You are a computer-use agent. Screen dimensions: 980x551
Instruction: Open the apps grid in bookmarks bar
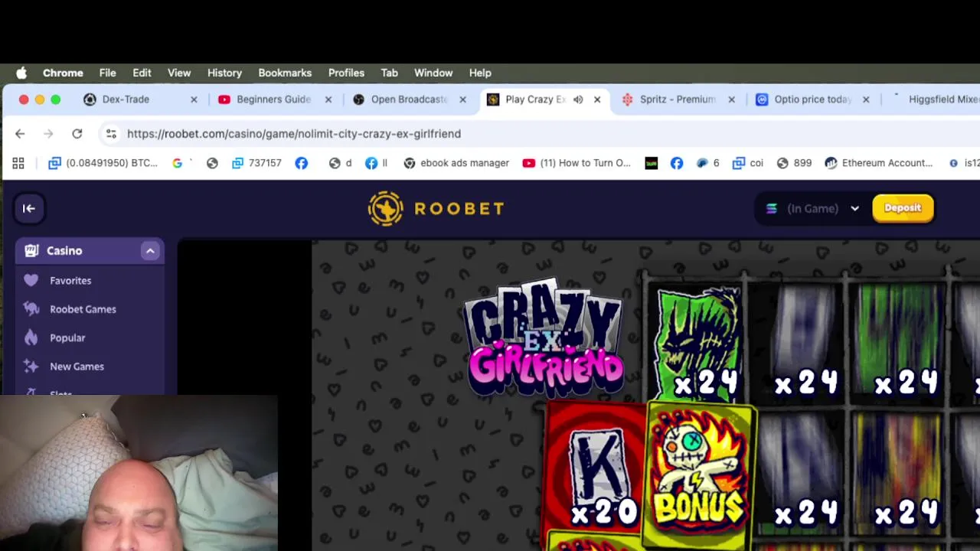[18, 163]
